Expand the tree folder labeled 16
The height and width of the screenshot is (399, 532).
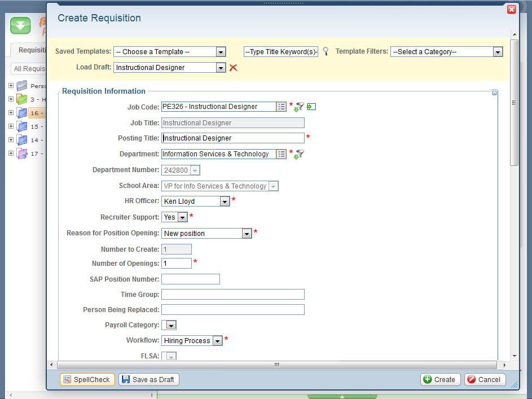click(x=11, y=113)
